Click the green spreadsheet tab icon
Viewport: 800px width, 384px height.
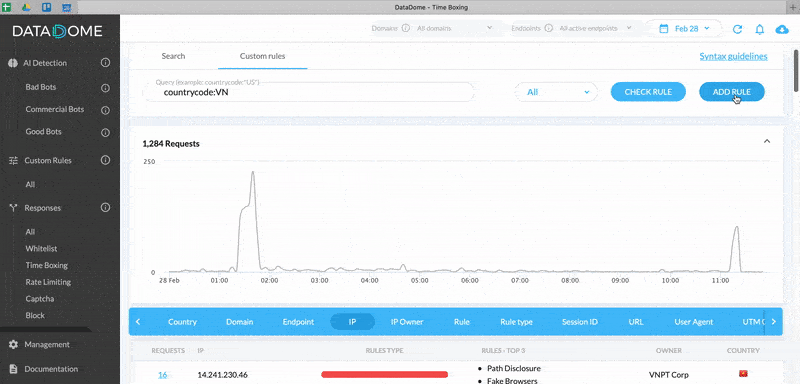(x=6, y=7)
